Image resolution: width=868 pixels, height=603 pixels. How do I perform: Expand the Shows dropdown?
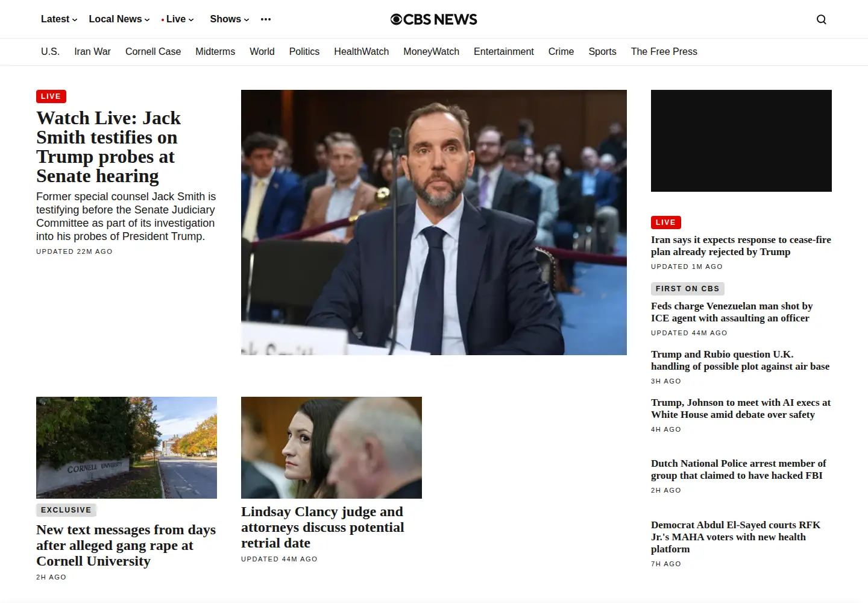point(230,19)
